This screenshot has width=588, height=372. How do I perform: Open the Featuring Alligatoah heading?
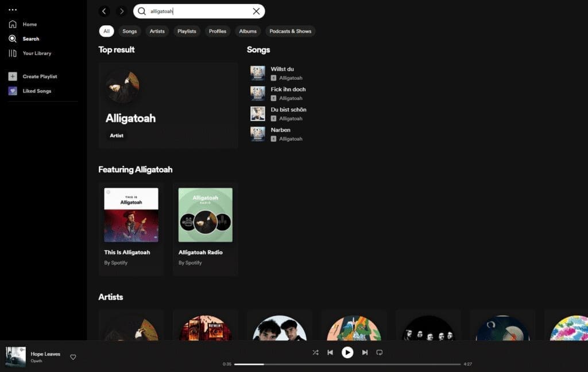coord(136,169)
